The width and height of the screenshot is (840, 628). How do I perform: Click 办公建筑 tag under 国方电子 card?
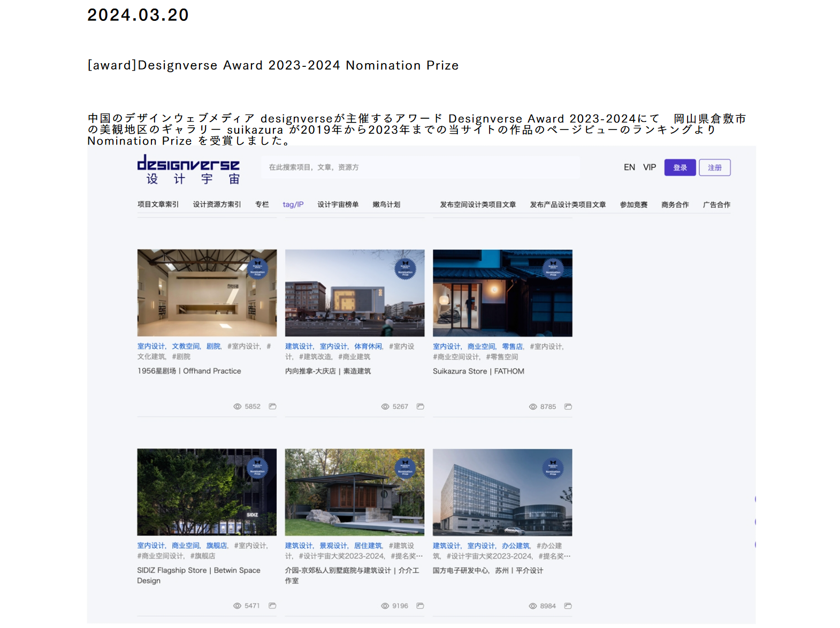(x=516, y=546)
